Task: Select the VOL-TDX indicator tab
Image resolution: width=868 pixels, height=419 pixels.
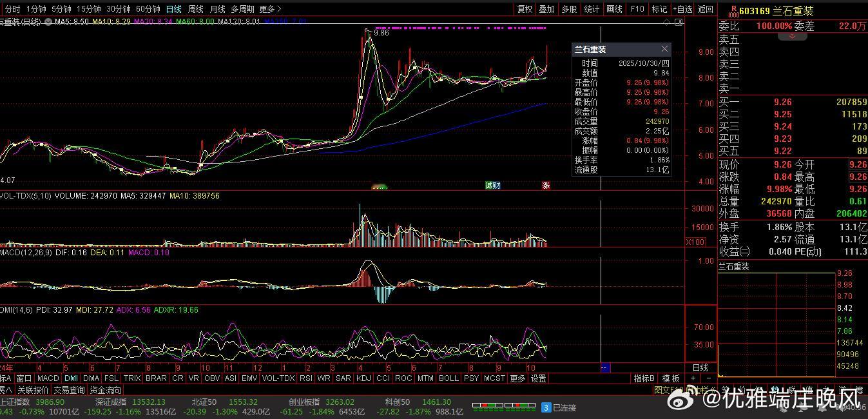Action: click(278, 378)
